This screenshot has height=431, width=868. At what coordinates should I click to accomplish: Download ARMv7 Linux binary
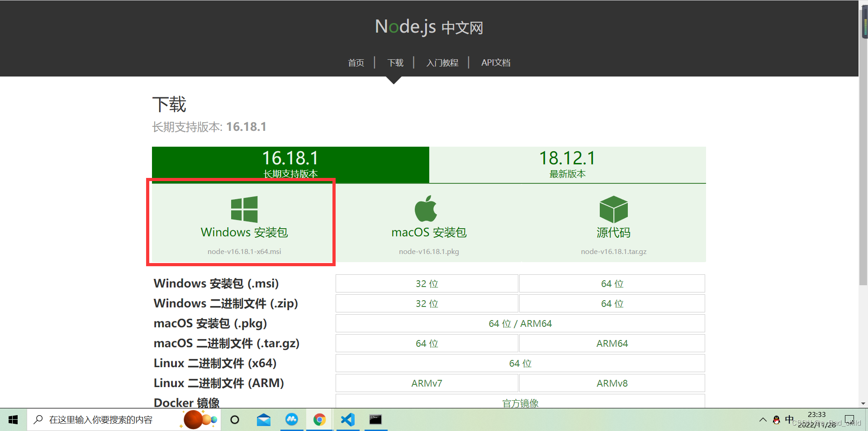[x=427, y=383]
